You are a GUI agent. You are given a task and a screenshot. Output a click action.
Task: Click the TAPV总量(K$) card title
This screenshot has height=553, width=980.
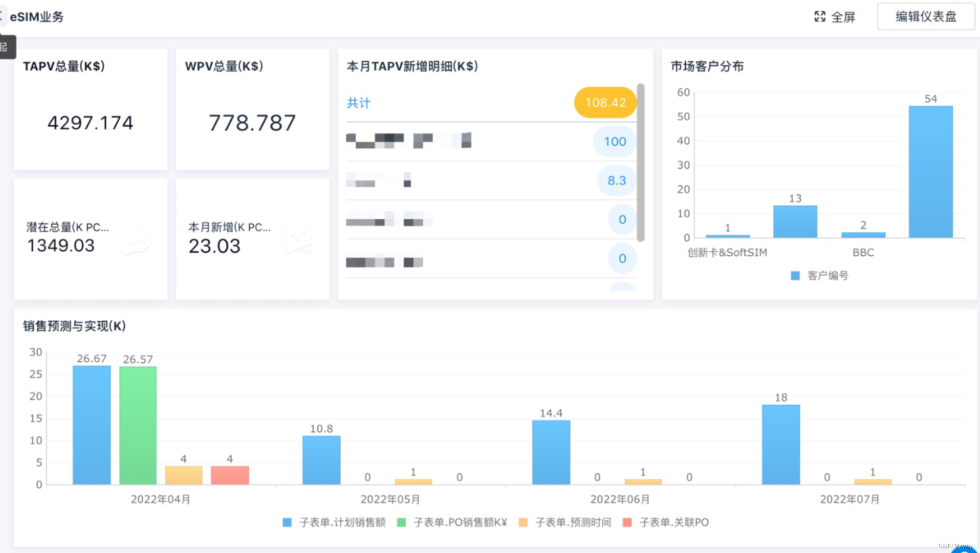(x=64, y=66)
